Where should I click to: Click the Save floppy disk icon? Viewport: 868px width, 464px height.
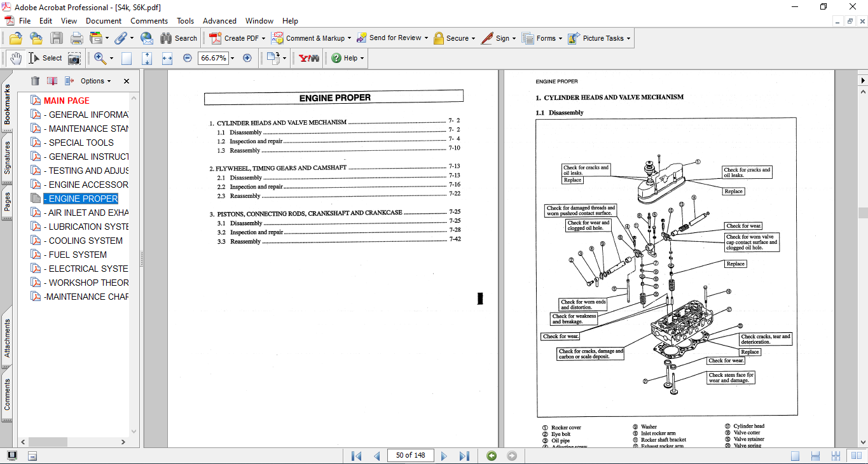56,38
